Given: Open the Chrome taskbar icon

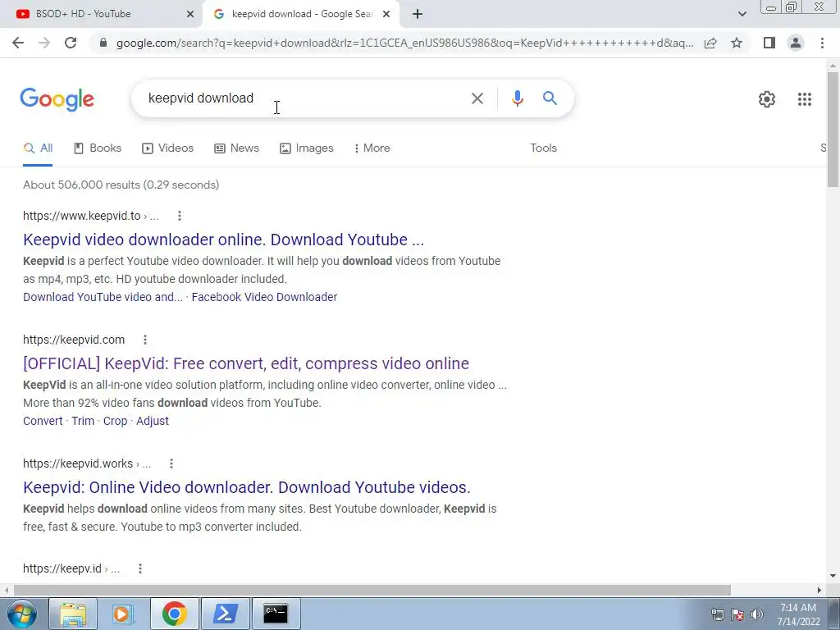Looking at the screenshot, I should pyautogui.click(x=174, y=614).
